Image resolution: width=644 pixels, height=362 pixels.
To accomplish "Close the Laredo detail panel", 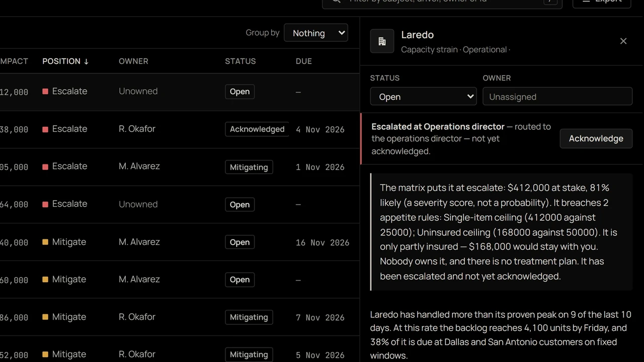I will 623,41.
